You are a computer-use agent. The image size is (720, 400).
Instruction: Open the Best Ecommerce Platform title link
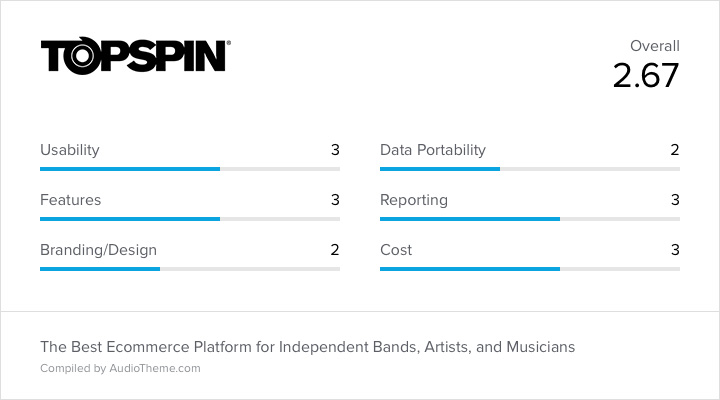(308, 347)
